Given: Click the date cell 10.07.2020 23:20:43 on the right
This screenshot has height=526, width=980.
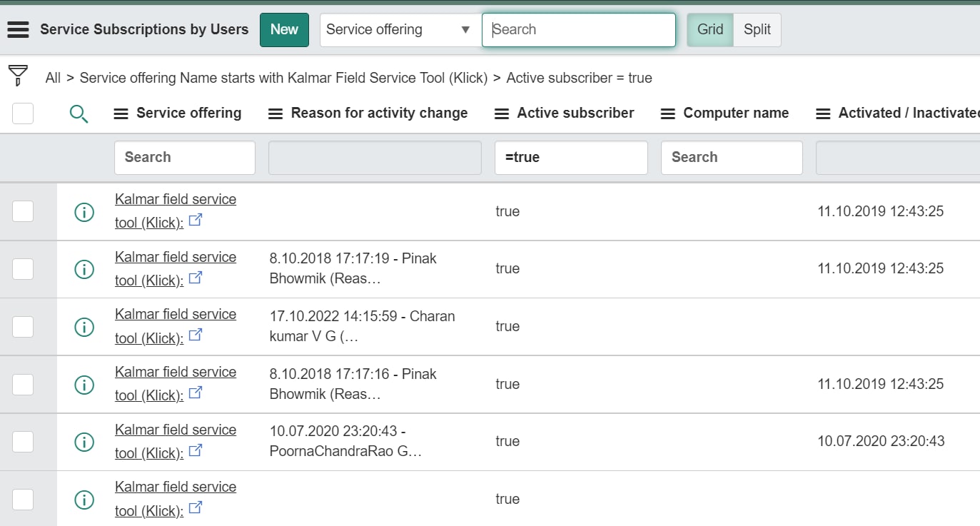Looking at the screenshot, I should pos(881,441).
